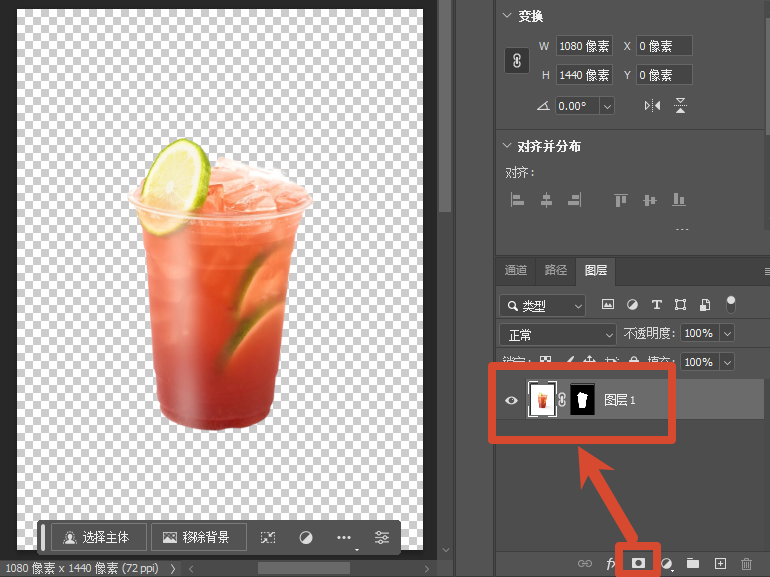The height and width of the screenshot is (577, 770).
Task: Click the Add layer mask icon
Action: (638, 563)
